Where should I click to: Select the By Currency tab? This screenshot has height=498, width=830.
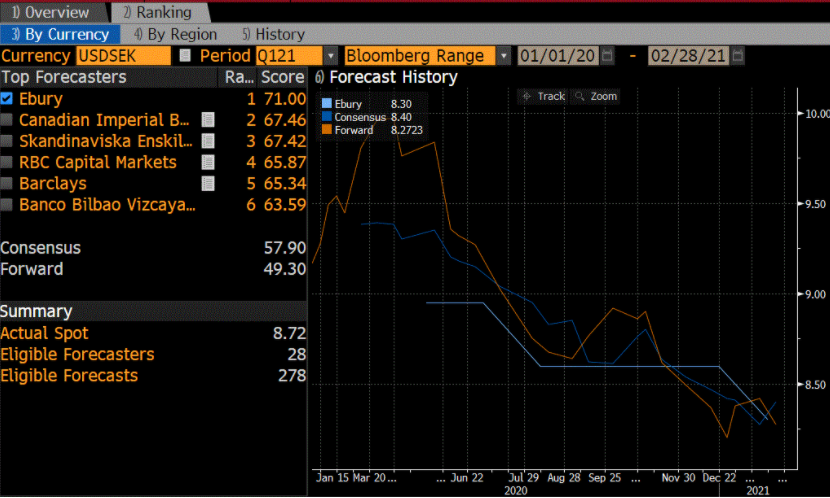click(x=60, y=34)
